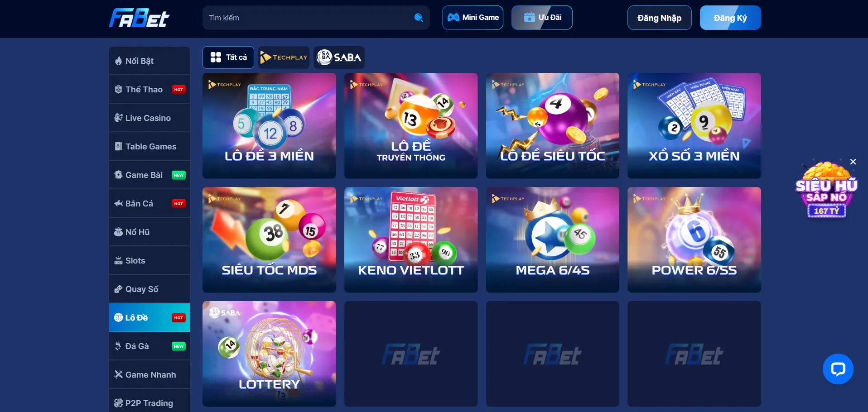This screenshot has height=412, width=868.
Task: Click the FABET logo
Action: pos(139,18)
